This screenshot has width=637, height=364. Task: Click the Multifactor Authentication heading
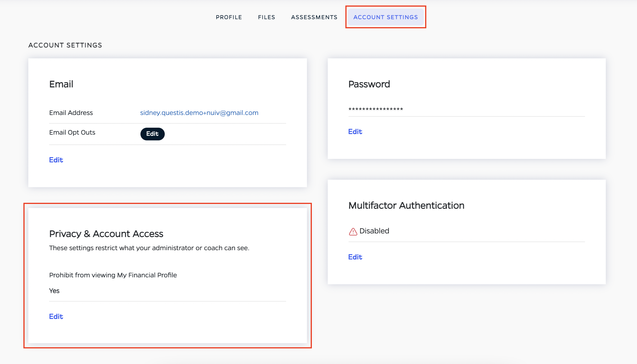(406, 205)
